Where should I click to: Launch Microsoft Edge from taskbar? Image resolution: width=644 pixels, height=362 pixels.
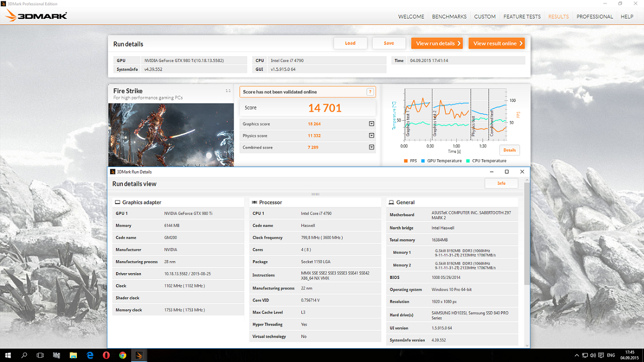click(90, 355)
